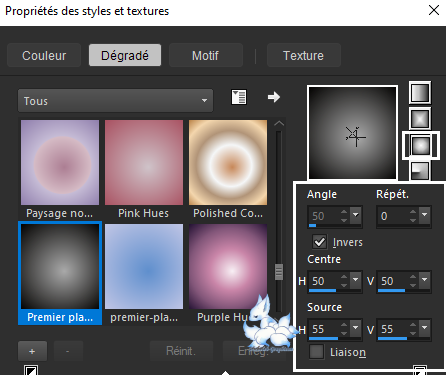This screenshot has width=446, height=375.
Task: Click the minus button to delete gradient
Action: [x=68, y=351]
